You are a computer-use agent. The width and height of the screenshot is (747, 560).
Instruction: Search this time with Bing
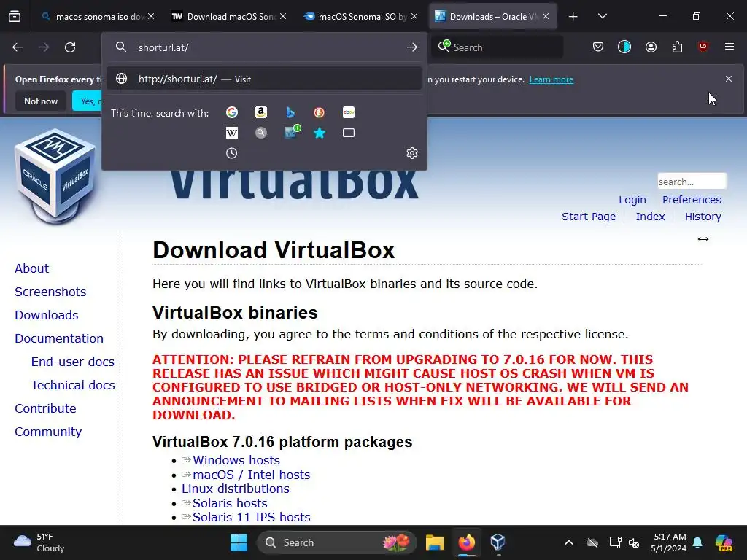pos(290,112)
